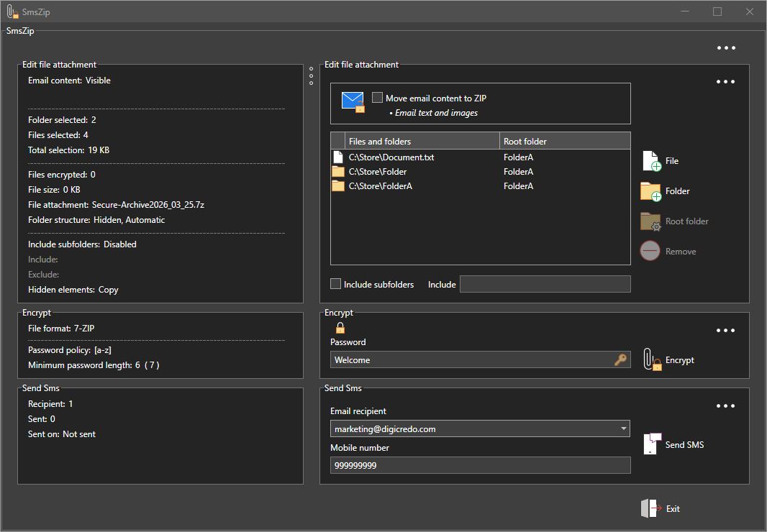767x532 pixels.
Task: Click the add File icon
Action: coord(650,161)
